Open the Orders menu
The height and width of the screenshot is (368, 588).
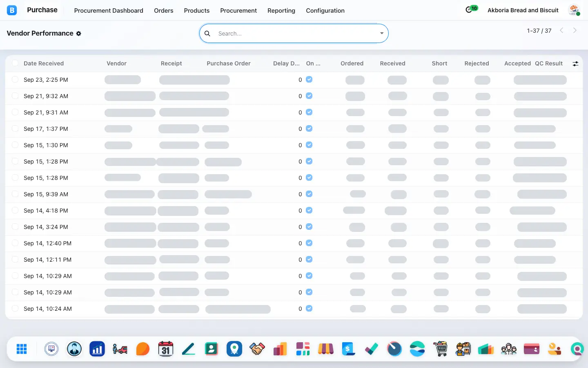164,11
